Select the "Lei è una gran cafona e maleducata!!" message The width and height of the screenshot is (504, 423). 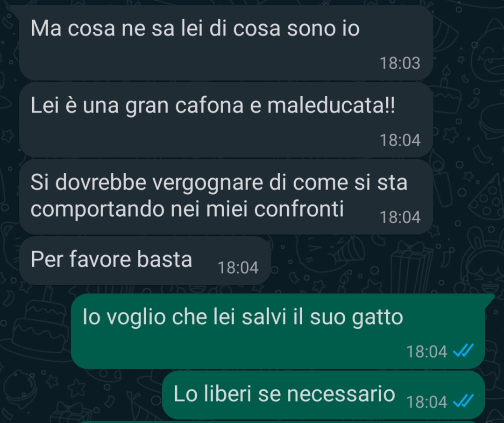point(226,120)
